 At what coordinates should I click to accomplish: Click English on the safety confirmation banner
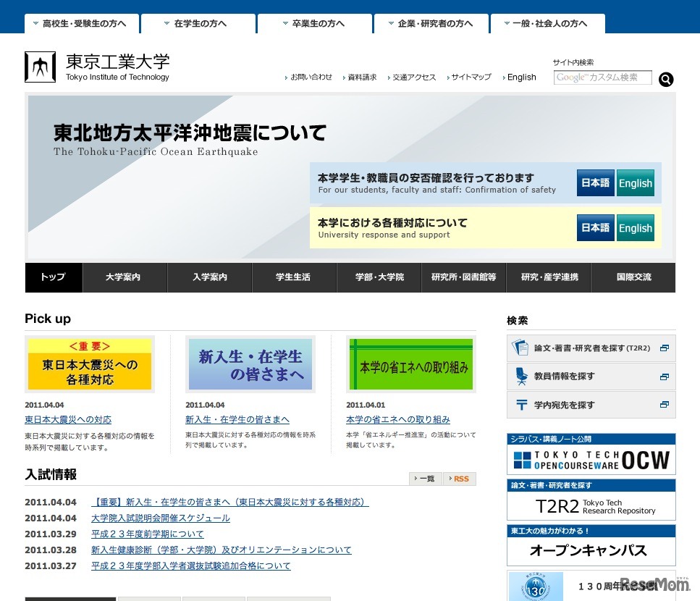[635, 182]
